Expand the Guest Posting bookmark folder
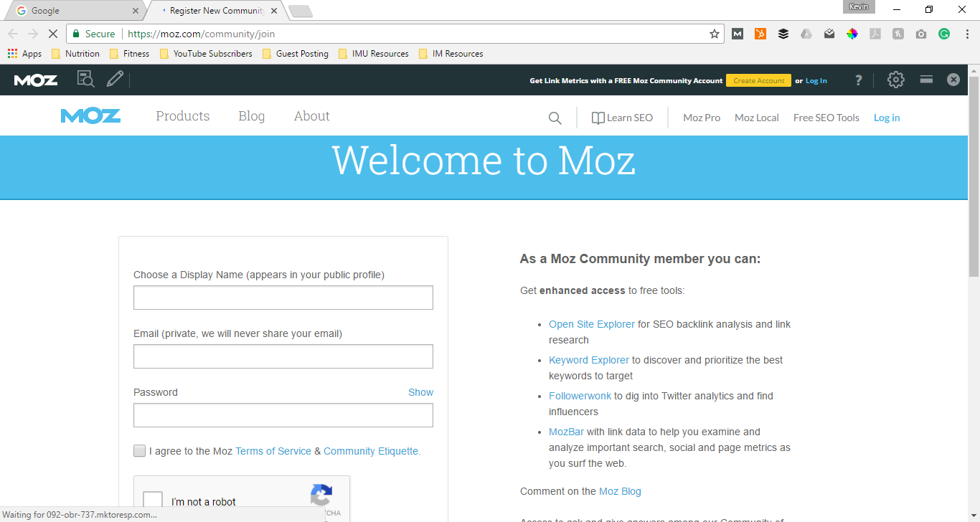The image size is (980, 522). 295,54
